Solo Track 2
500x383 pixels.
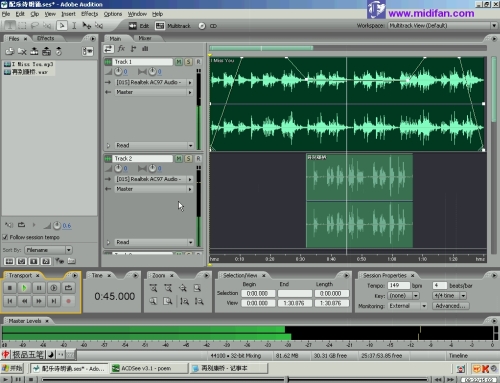click(188, 159)
